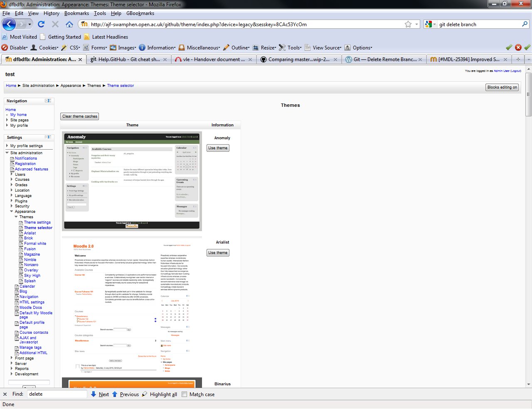This screenshot has height=409, width=532.
Task: Open the Theme settings link
Action: [37, 222]
